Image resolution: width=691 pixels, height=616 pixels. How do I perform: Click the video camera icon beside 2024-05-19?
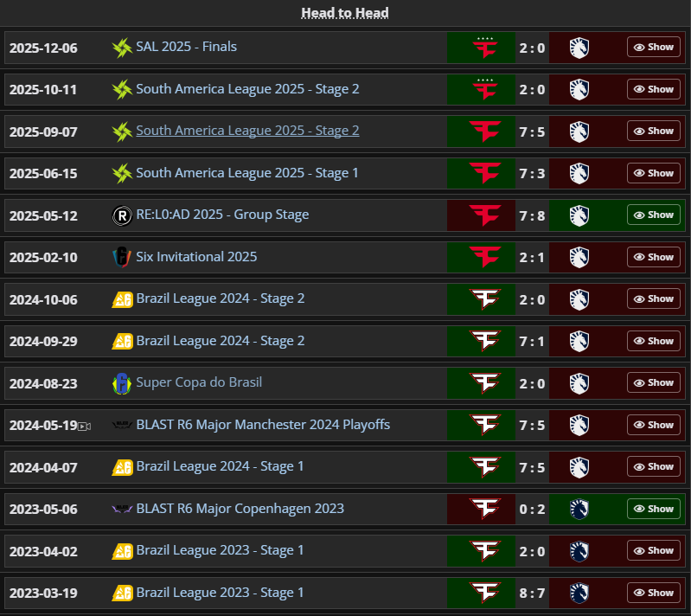(x=84, y=427)
